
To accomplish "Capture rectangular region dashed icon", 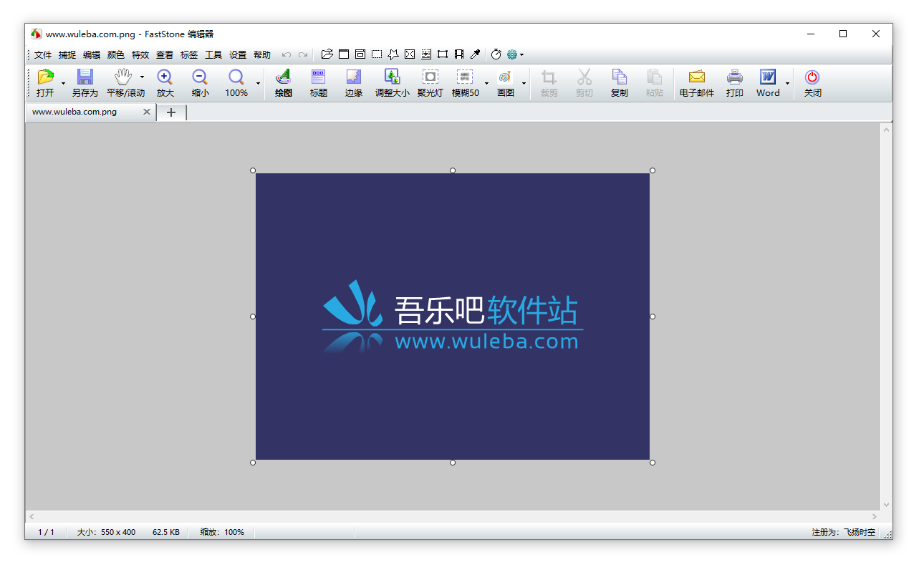I will (377, 54).
